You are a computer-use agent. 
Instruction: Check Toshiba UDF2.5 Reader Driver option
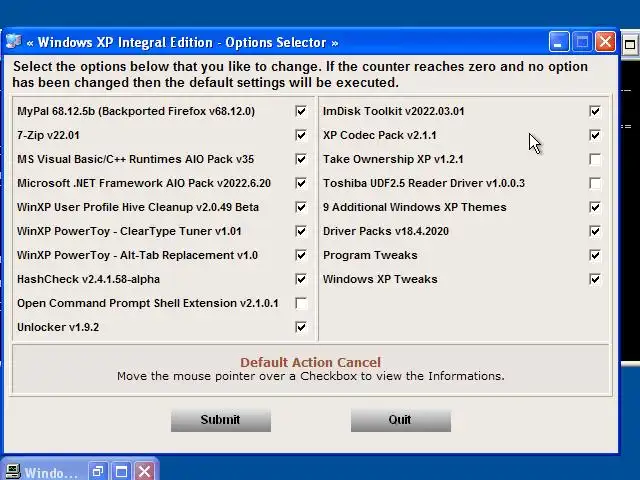(595, 183)
